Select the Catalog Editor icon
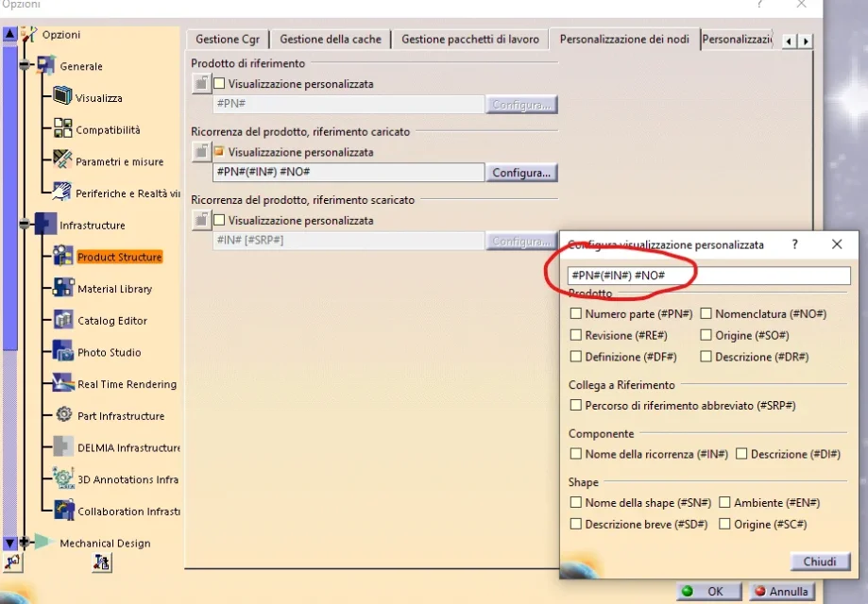 pos(63,320)
